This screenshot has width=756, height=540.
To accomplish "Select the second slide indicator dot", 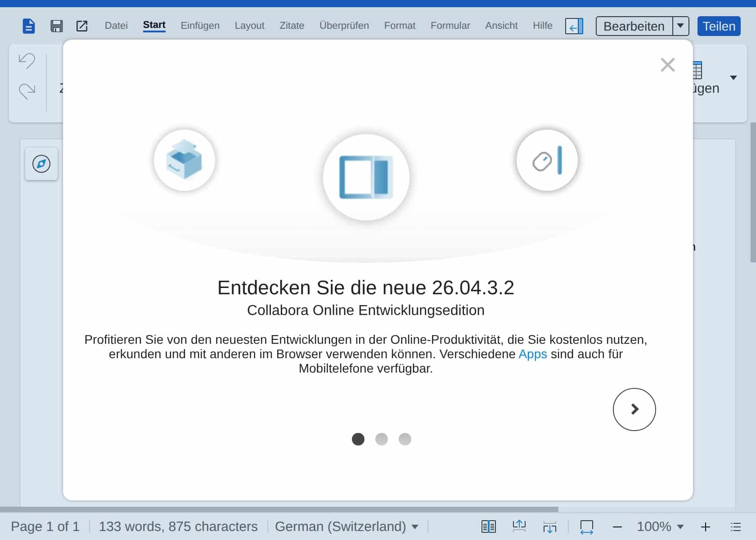I will tap(382, 439).
